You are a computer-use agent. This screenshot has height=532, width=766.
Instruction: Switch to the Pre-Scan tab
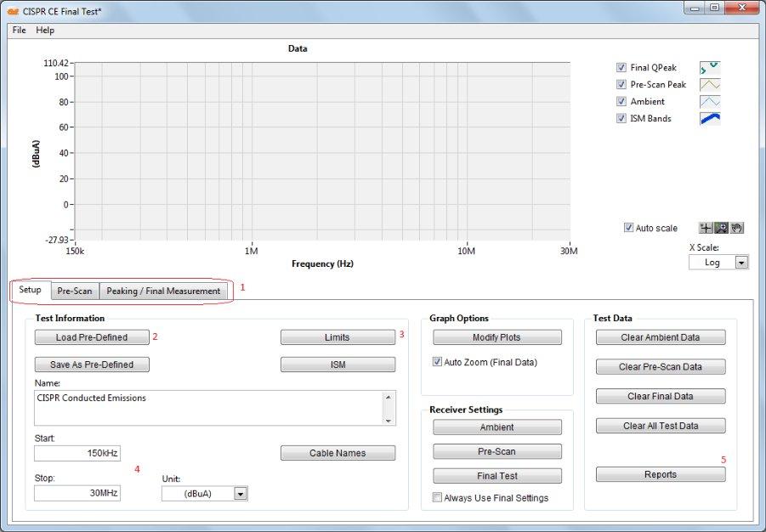pos(75,291)
